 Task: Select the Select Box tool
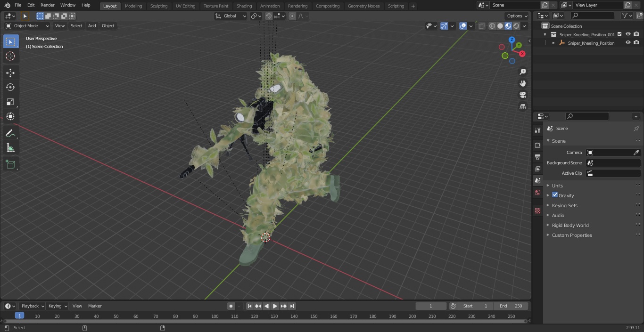10,41
